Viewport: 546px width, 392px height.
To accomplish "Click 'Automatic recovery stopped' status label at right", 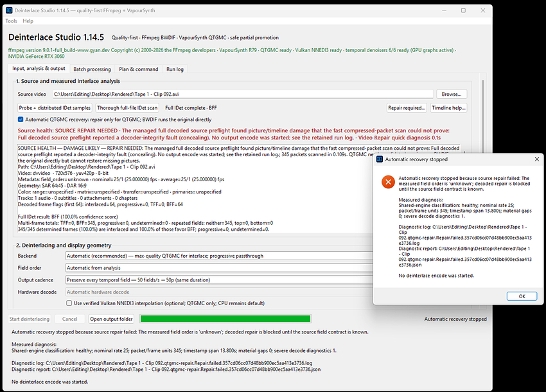I will click(455, 319).
